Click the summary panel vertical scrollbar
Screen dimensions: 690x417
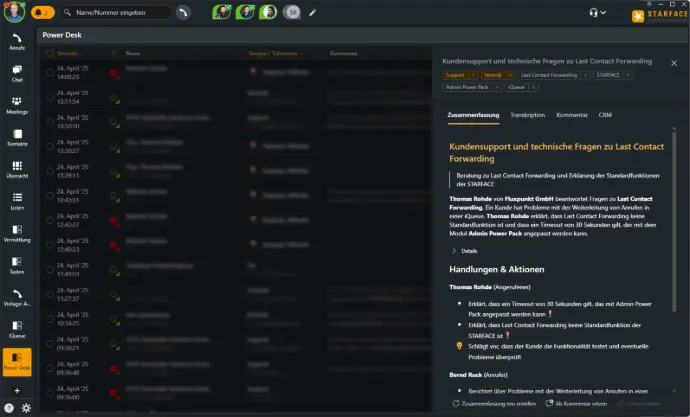pyautogui.click(x=674, y=220)
